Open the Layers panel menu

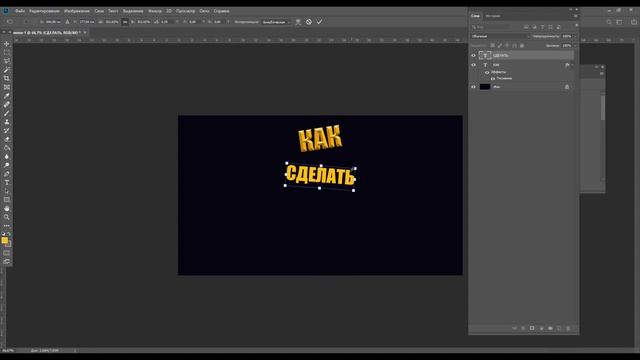point(576,16)
